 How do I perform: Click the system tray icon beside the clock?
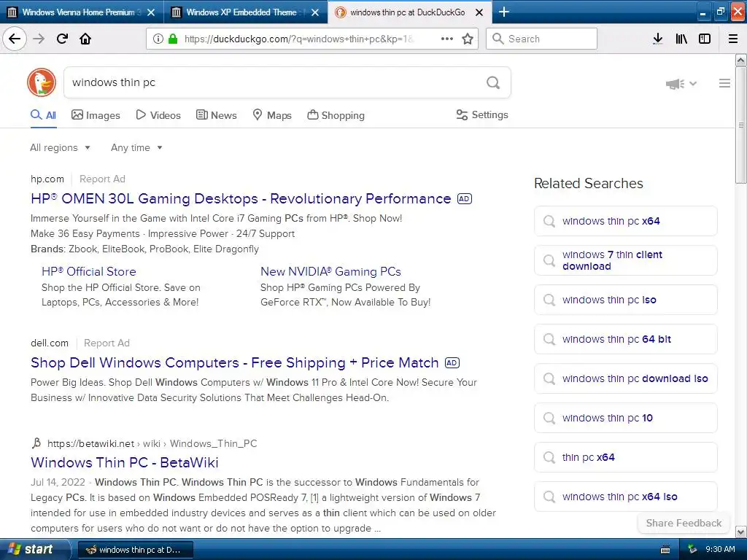[x=692, y=550]
